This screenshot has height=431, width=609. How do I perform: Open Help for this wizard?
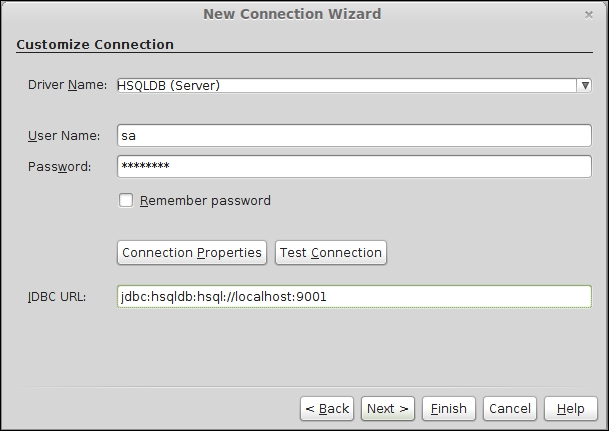(x=571, y=408)
